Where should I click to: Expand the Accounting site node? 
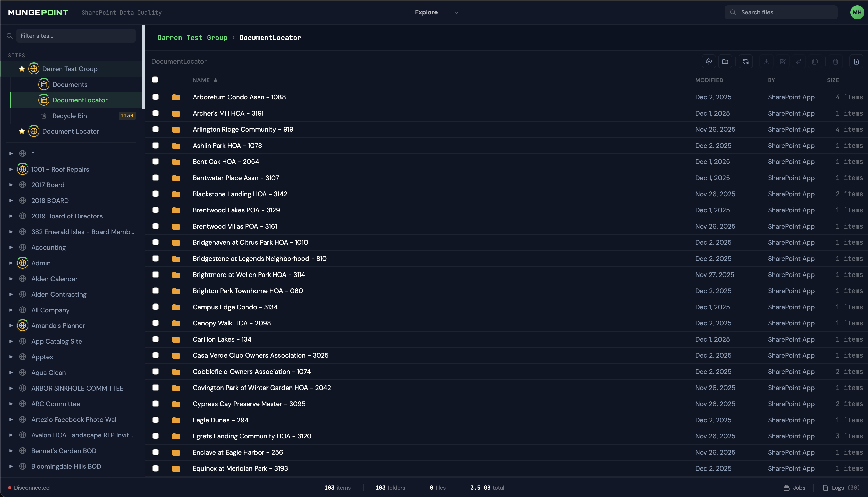11,247
